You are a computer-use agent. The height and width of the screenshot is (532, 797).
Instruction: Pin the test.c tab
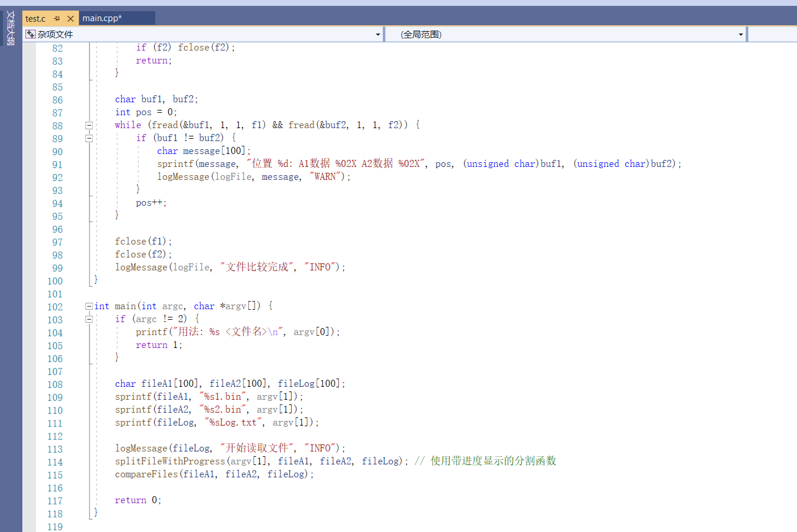[x=57, y=19]
